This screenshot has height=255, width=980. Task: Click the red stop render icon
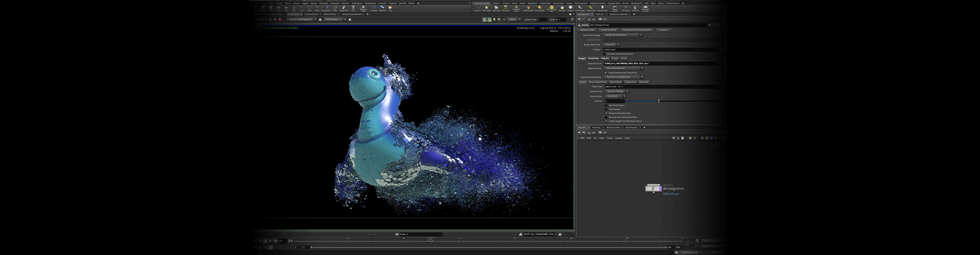point(280,19)
